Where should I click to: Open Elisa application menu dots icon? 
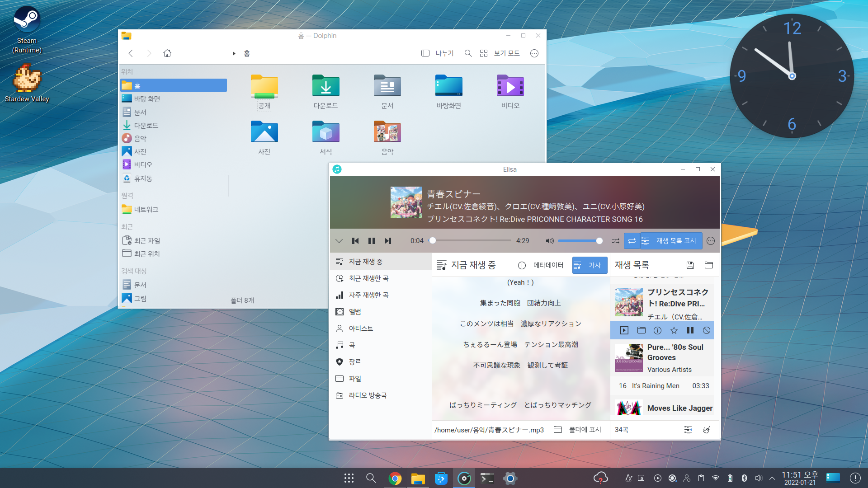[711, 241]
